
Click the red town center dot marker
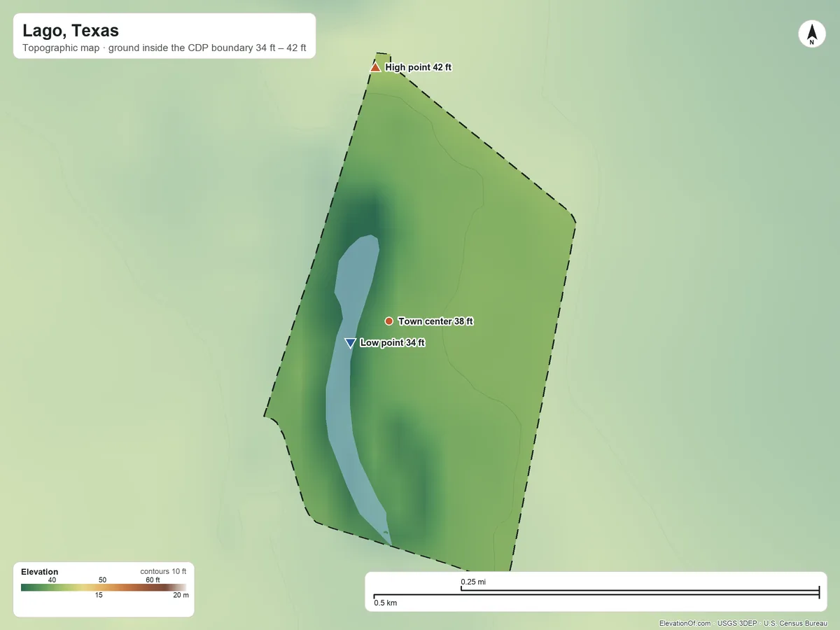click(x=389, y=321)
